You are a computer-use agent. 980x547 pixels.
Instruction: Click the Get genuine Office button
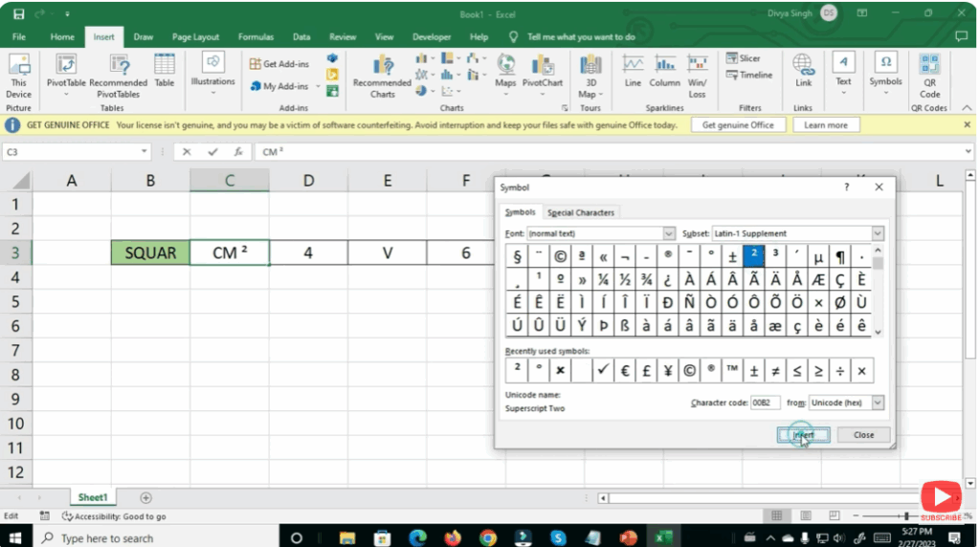[738, 125]
